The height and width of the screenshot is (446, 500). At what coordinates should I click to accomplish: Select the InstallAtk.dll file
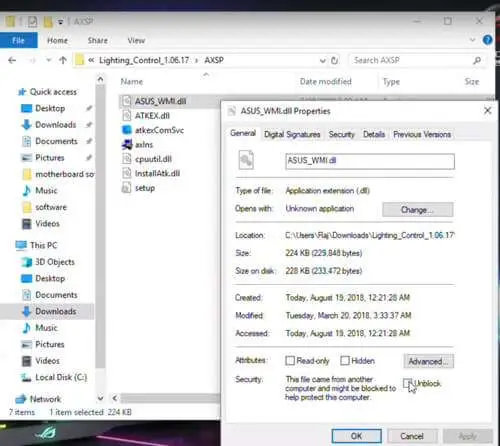pos(151,173)
